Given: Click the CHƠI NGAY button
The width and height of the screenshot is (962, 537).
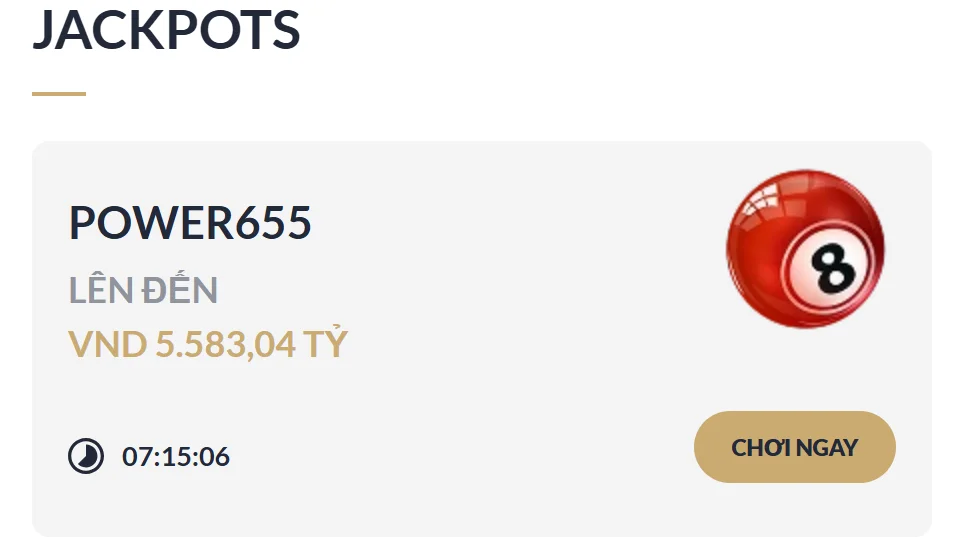Looking at the screenshot, I should click(795, 447).
